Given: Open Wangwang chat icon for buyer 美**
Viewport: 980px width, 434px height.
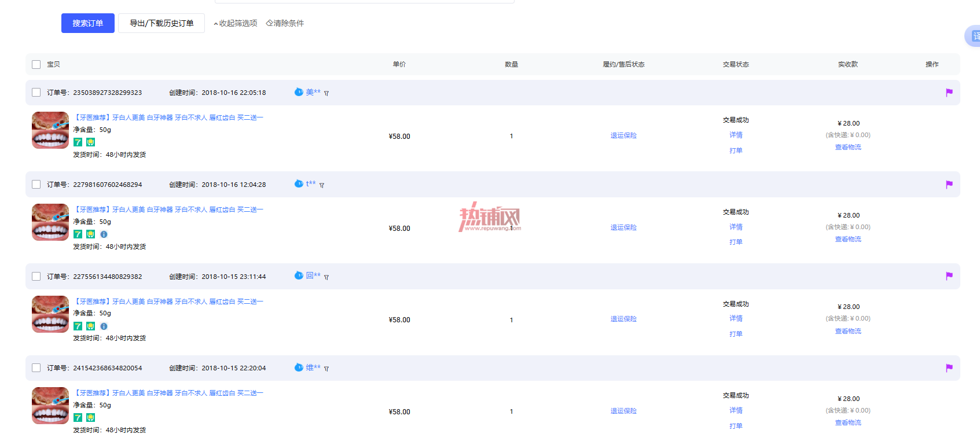Looking at the screenshot, I should [299, 92].
